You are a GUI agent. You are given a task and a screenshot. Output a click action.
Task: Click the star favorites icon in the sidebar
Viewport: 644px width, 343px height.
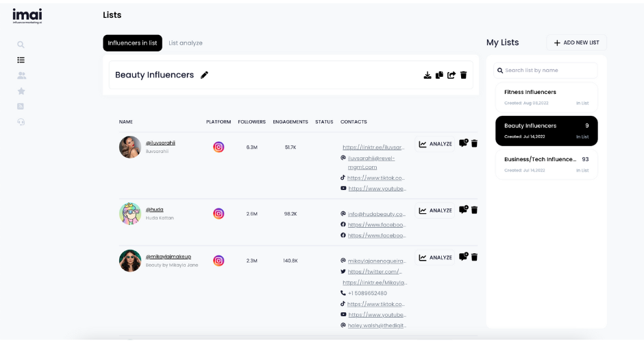(21, 91)
